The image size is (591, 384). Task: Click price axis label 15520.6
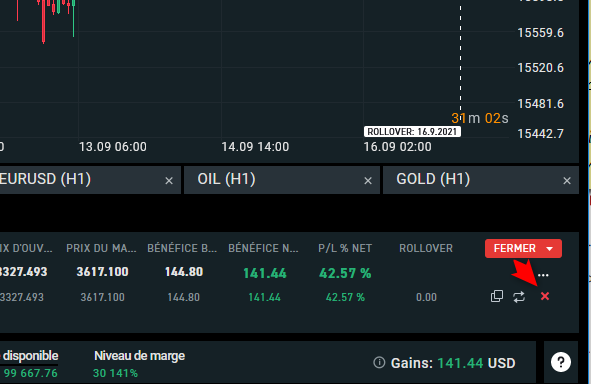coord(540,68)
